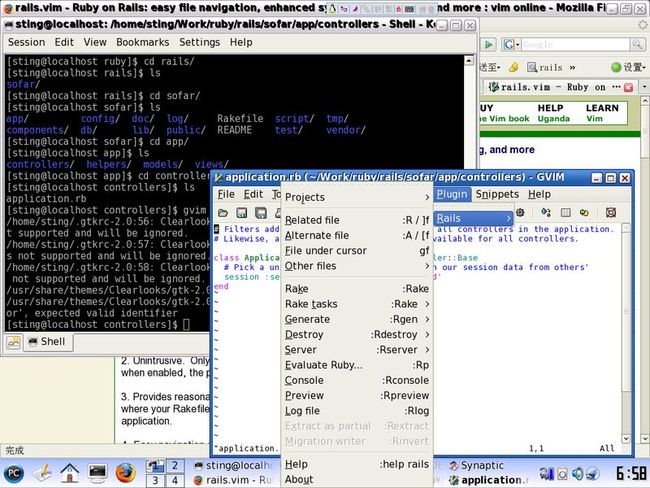Select Evaluate Ruby... menu entry

pyautogui.click(x=357, y=365)
